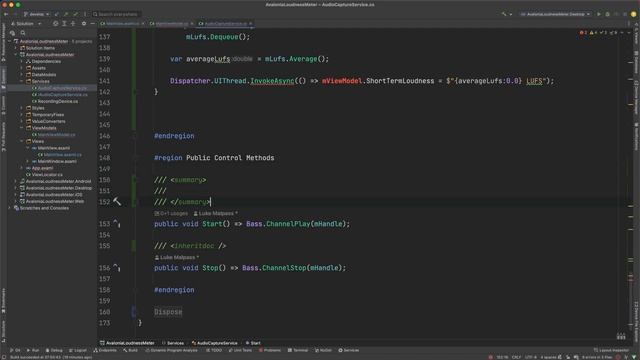The width and height of the screenshot is (640, 360).
Task: Open the TODO tool window
Action: tap(214, 350)
